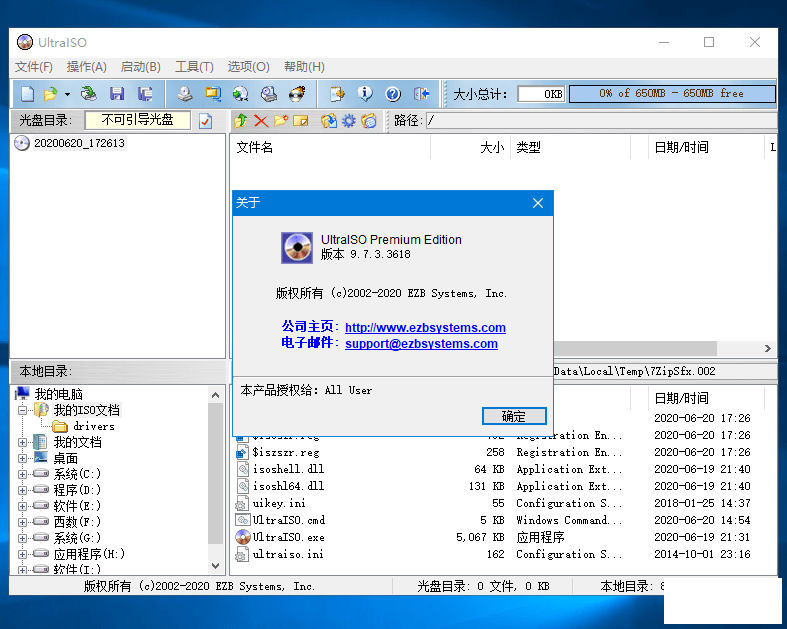Expand the 应用程序(H:) drive node

tap(22, 554)
